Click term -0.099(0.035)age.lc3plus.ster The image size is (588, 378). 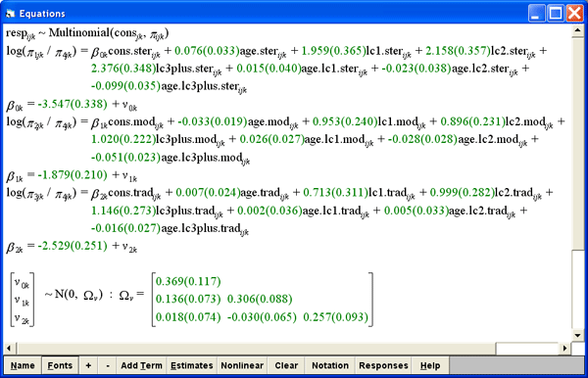(170, 87)
